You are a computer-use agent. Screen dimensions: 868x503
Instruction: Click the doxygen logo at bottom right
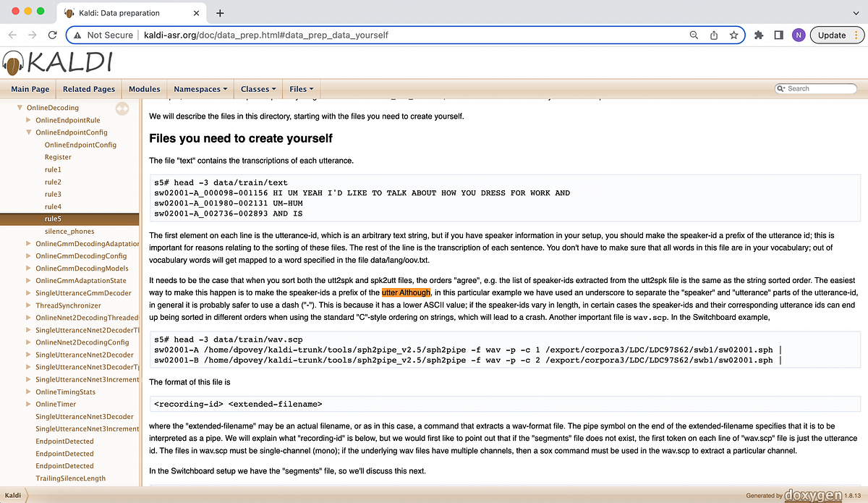click(813, 494)
